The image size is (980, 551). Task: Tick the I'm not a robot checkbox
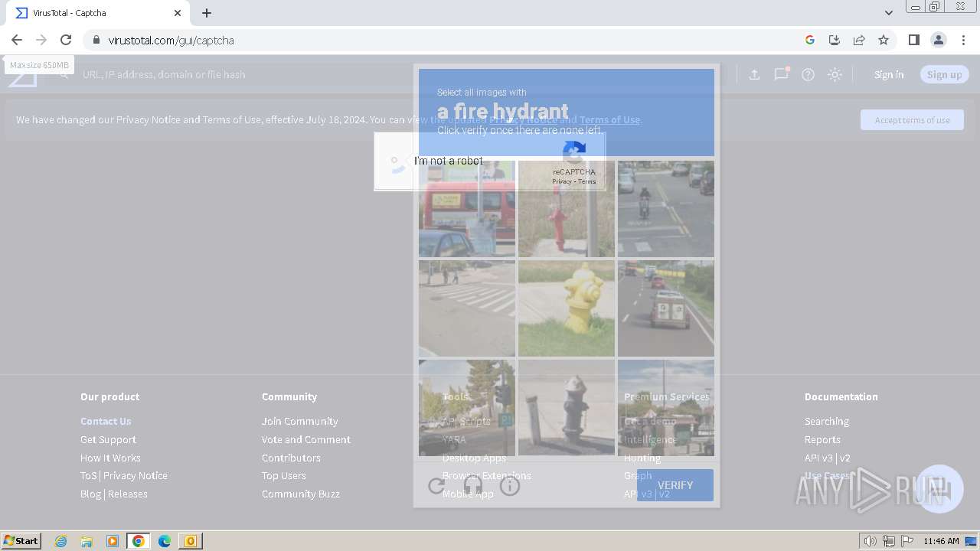click(x=396, y=161)
